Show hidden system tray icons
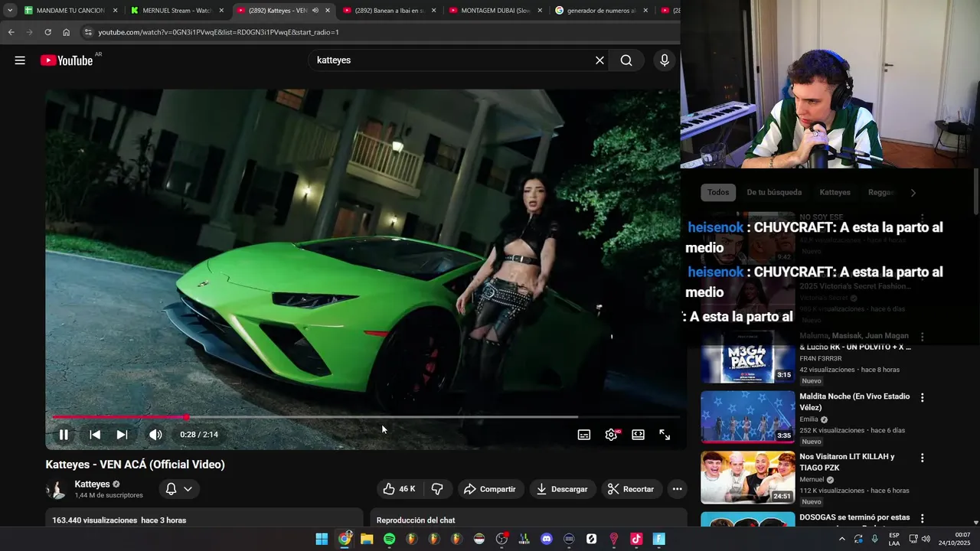 (841, 539)
